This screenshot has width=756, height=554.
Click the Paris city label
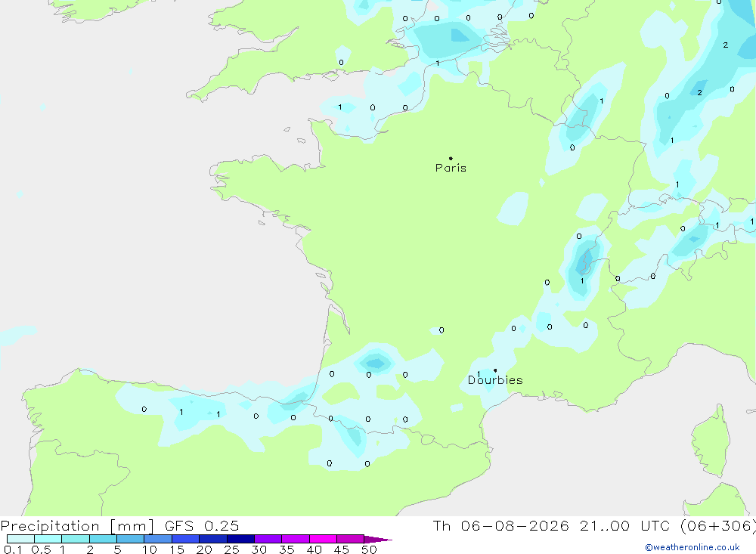[x=451, y=168]
